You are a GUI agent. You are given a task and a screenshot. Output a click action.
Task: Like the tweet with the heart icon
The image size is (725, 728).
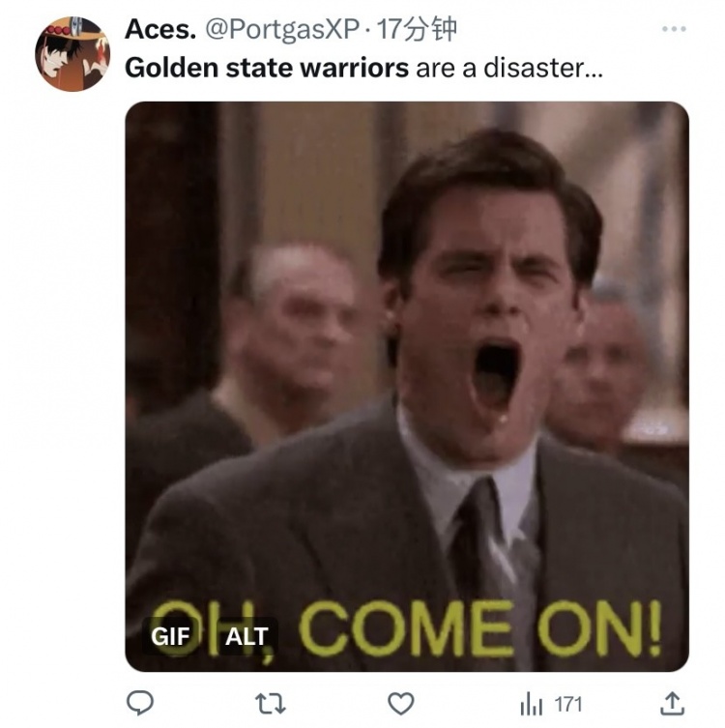tap(401, 704)
